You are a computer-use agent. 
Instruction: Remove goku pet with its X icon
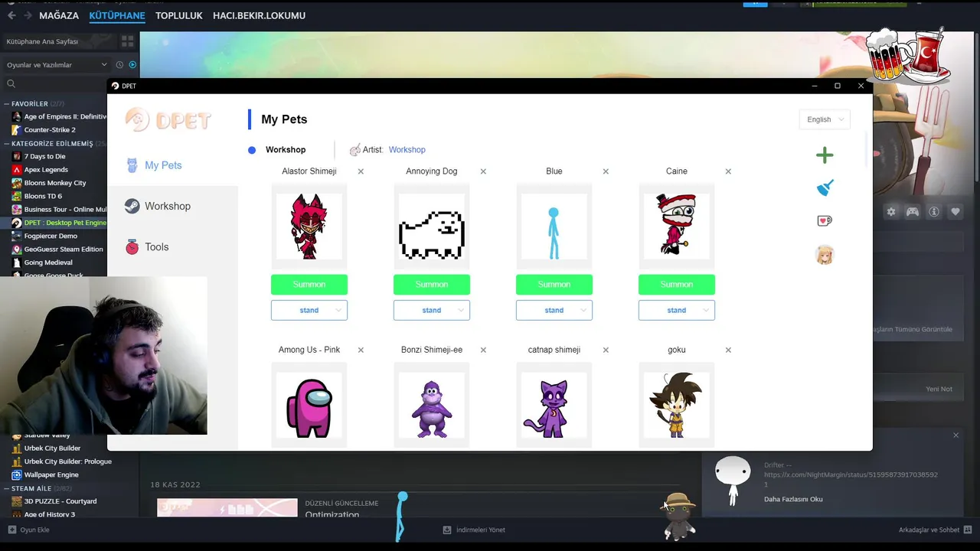(x=728, y=350)
